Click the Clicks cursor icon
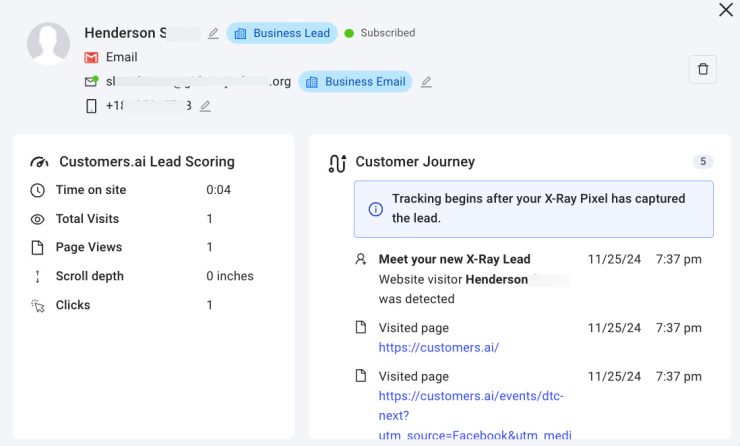 tap(37, 305)
